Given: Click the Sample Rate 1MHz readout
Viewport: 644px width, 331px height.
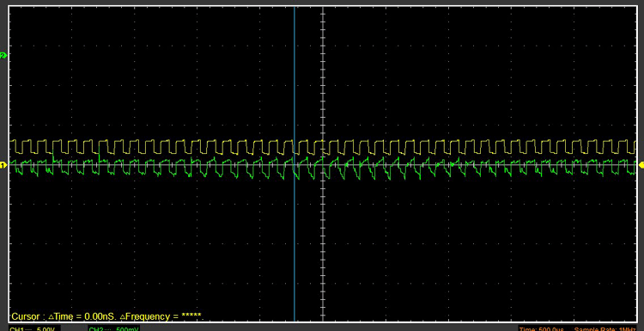Looking at the screenshot, I should click(x=605, y=328).
